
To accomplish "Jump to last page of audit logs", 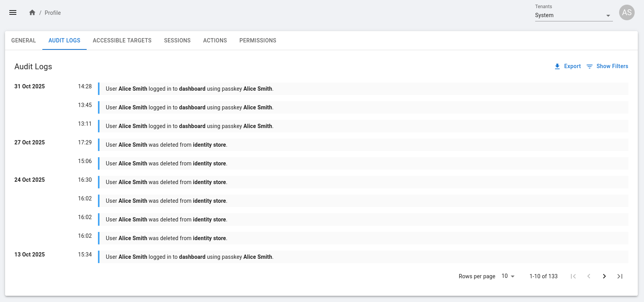I will point(620,276).
